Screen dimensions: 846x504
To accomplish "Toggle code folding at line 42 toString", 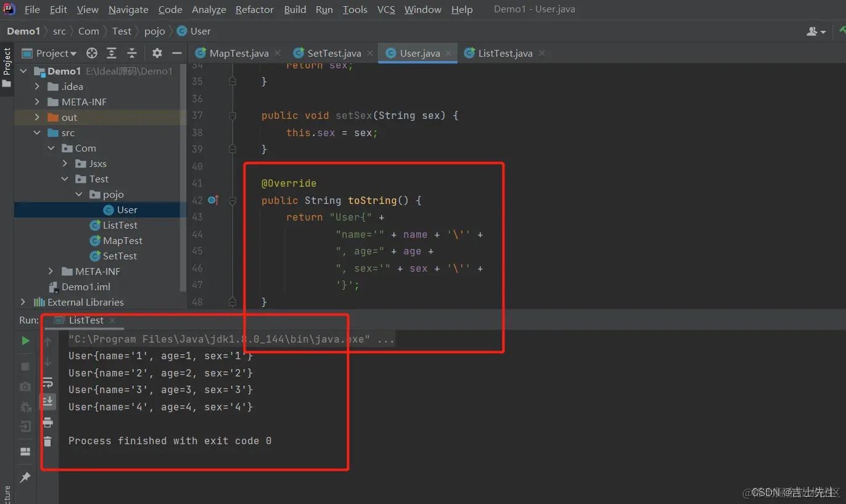I will coord(232,201).
